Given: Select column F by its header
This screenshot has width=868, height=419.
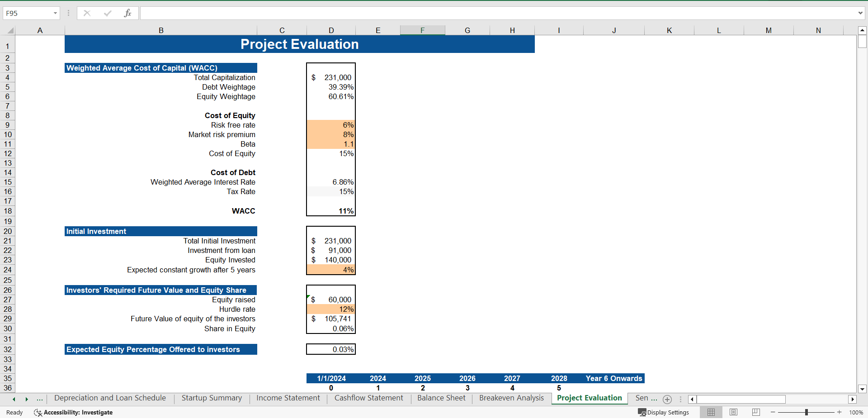Looking at the screenshot, I should [422, 30].
